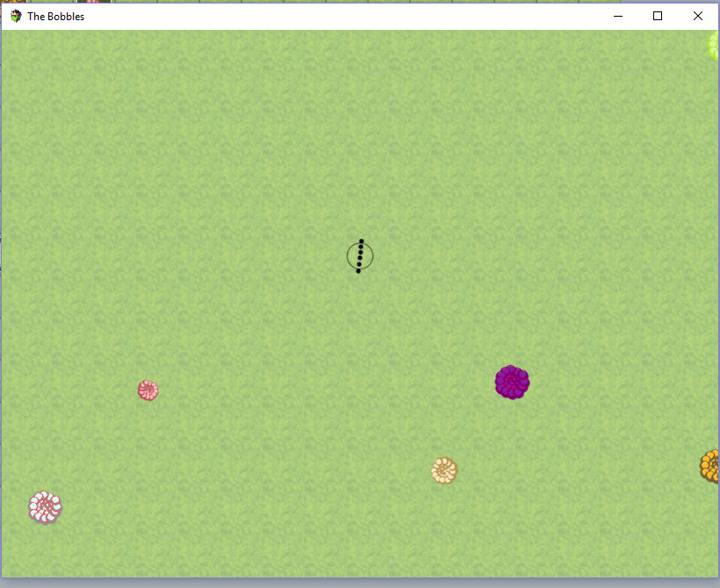Click the "The Bobbles" title text

coord(56,16)
